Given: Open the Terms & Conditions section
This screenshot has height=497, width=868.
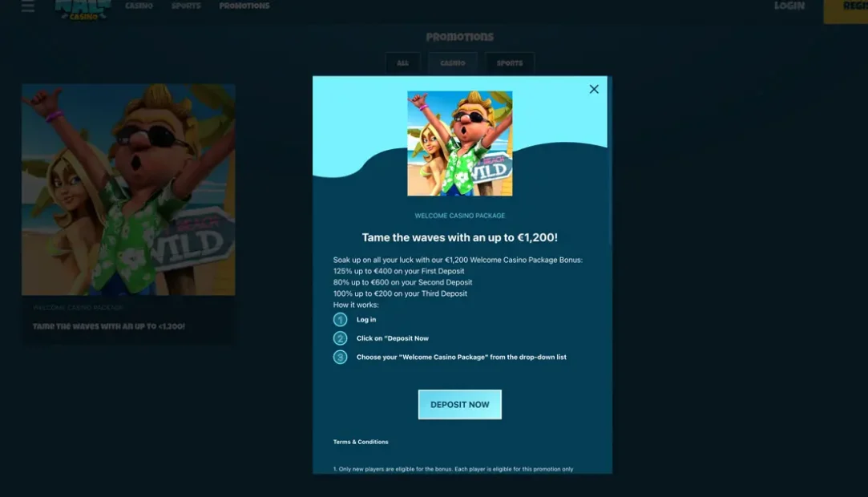Looking at the screenshot, I should click(359, 441).
